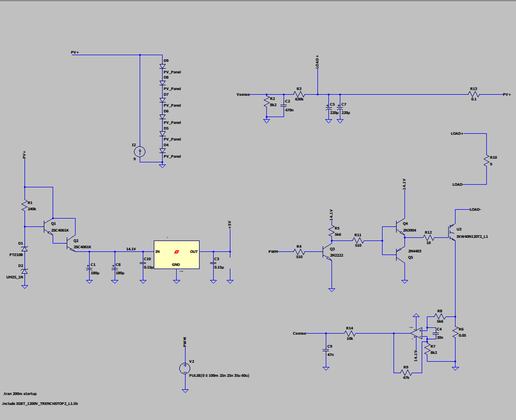Select the Q3 2N2222 transistor
Image resolution: width=516 pixels, height=420 pixels.
tap(328, 252)
